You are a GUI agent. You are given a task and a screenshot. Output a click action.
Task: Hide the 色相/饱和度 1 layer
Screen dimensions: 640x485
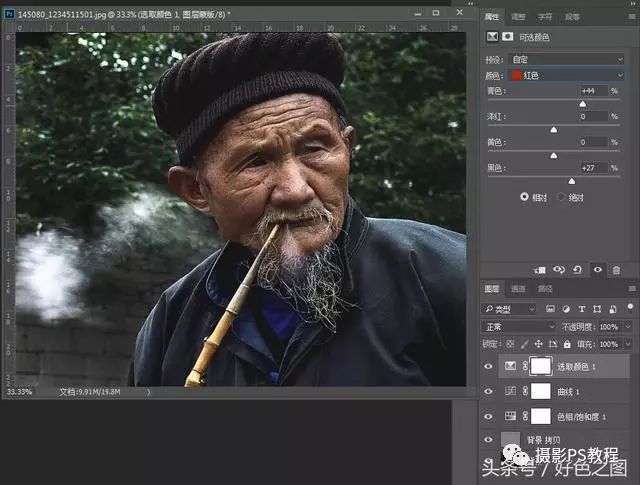(488, 416)
